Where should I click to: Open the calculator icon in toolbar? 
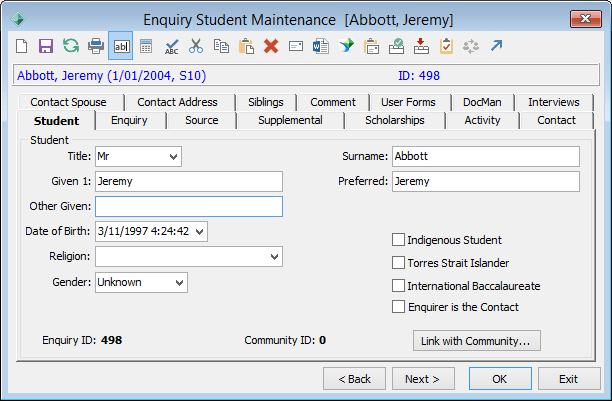(146, 46)
